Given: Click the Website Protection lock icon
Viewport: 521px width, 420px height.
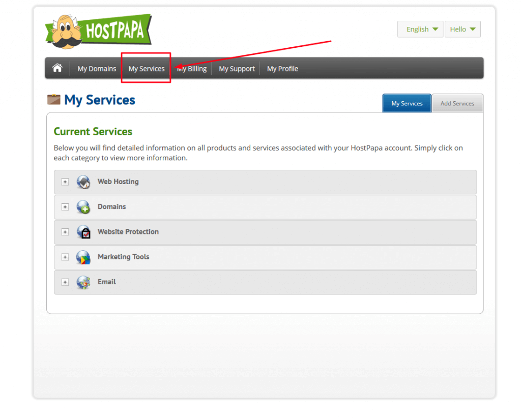Looking at the screenshot, I should 83,232.
